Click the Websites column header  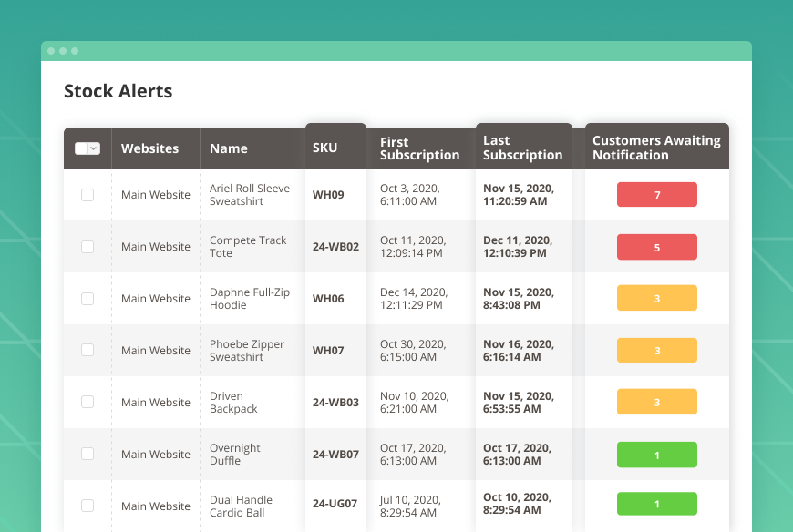coord(149,148)
